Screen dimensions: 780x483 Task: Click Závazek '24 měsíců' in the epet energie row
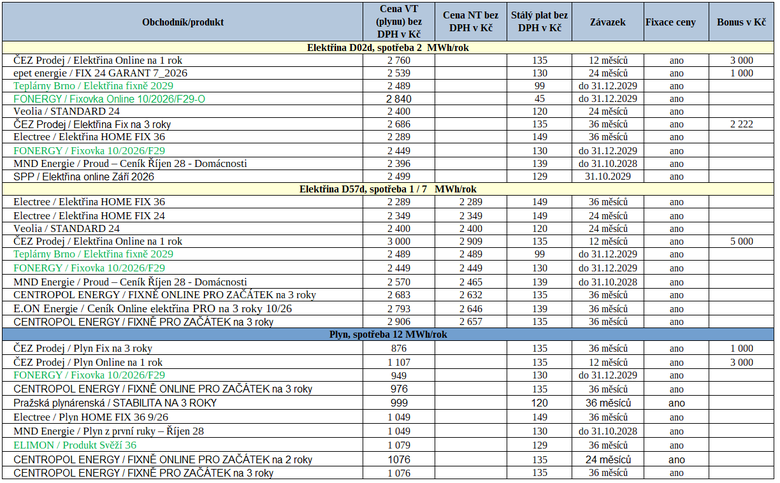[608, 73]
